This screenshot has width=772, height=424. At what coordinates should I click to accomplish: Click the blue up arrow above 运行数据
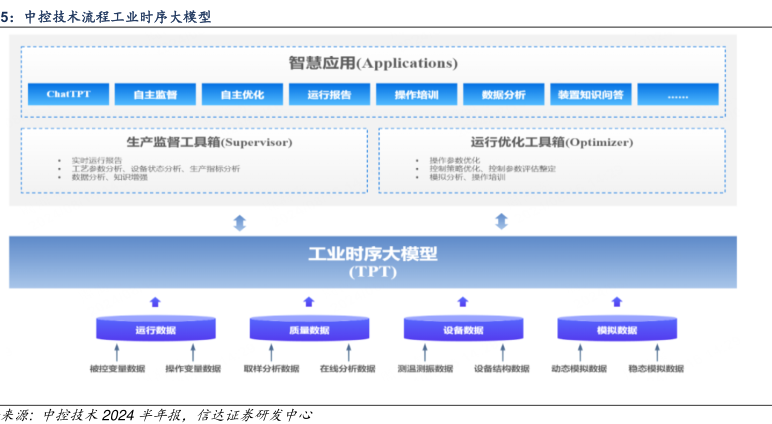(x=154, y=301)
